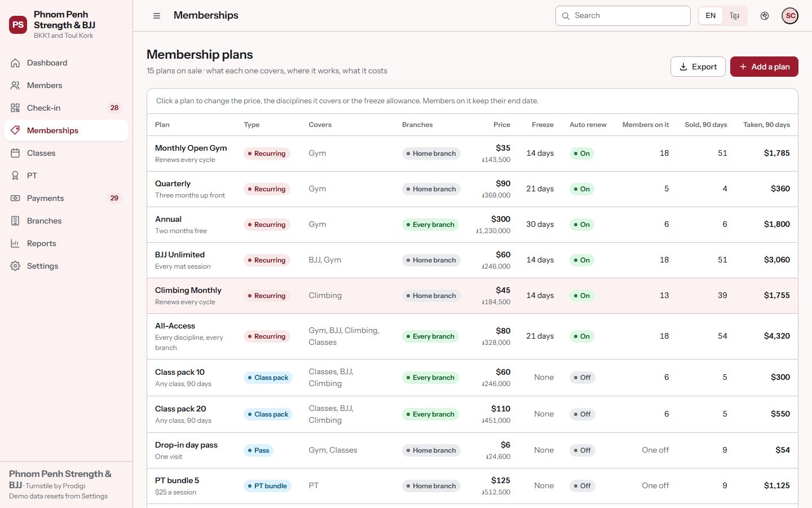Click the Price column header
This screenshot has width=812, height=508.
tap(502, 125)
